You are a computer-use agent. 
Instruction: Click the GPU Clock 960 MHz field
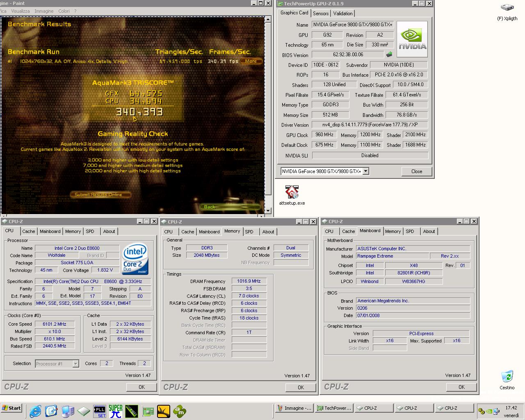coord(324,135)
